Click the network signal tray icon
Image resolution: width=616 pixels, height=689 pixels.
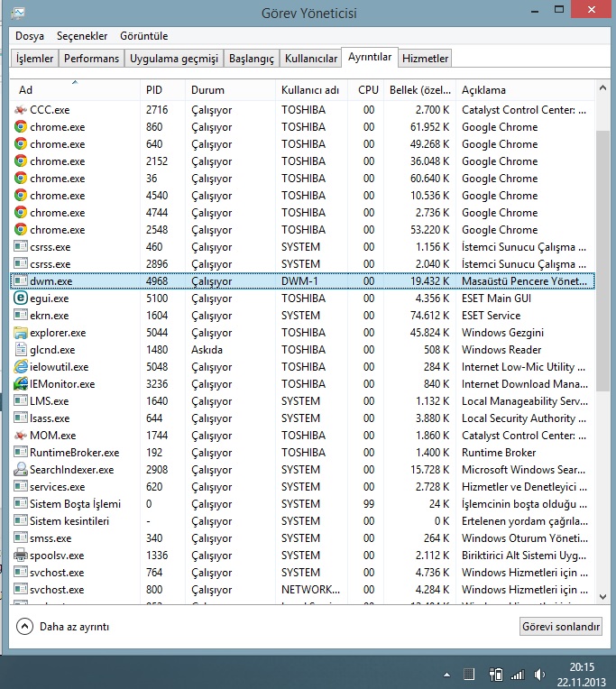(518, 675)
